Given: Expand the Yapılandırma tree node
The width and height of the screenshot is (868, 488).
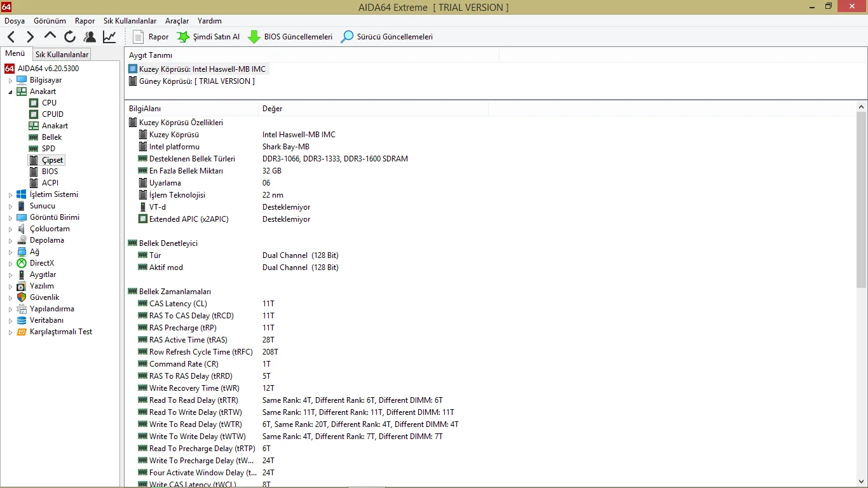Looking at the screenshot, I should click(x=10, y=309).
